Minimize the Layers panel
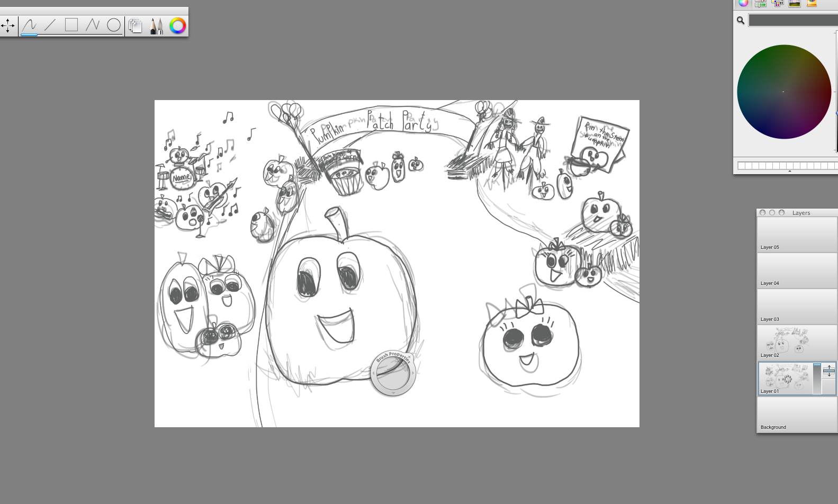The width and height of the screenshot is (838, 504). (x=772, y=213)
